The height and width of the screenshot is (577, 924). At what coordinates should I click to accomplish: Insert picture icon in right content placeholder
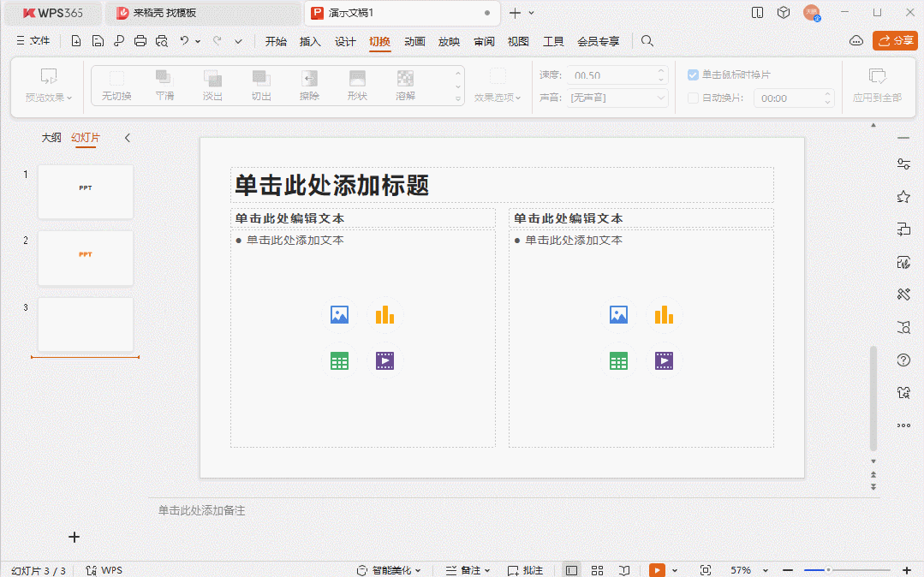pyautogui.click(x=618, y=315)
